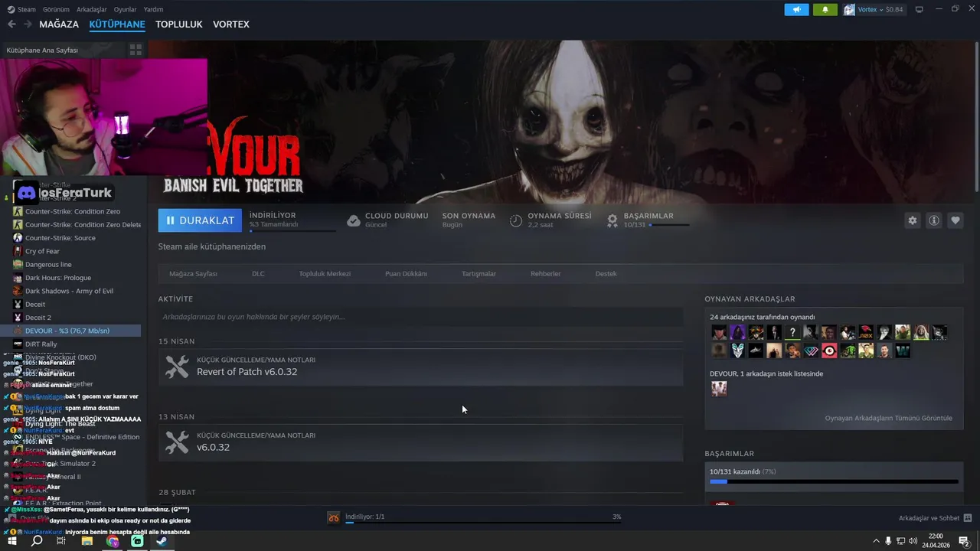Open DEVOUR game settings gear
Screen dimensions: 980x551
pos(912,220)
